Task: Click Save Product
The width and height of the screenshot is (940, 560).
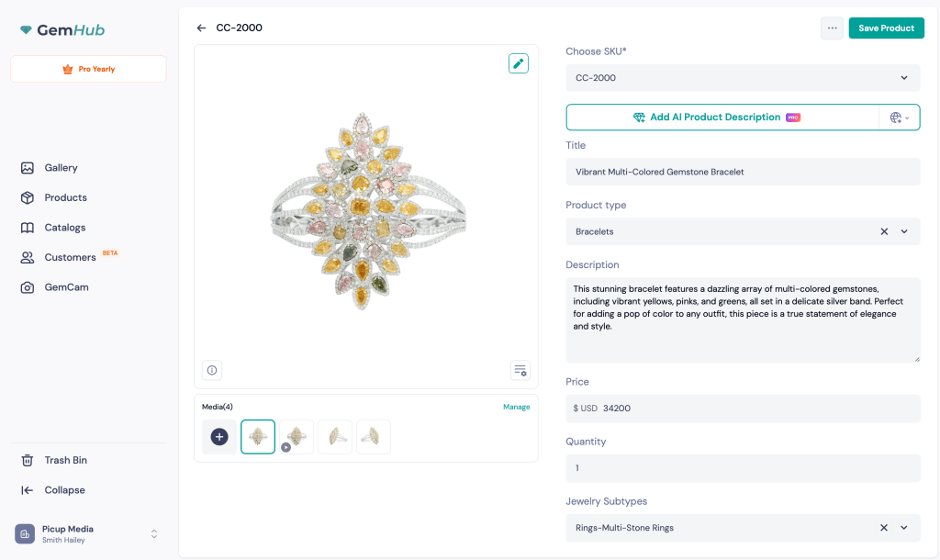Action: point(886,28)
